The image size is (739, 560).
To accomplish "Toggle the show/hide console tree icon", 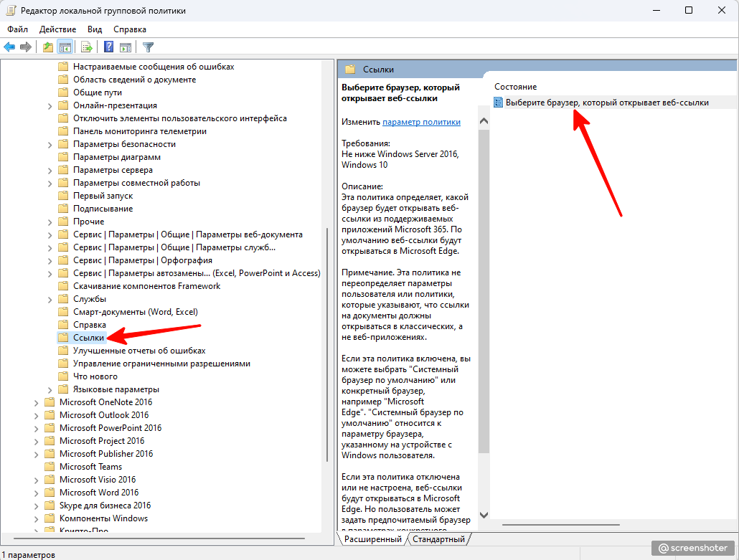I will point(65,47).
